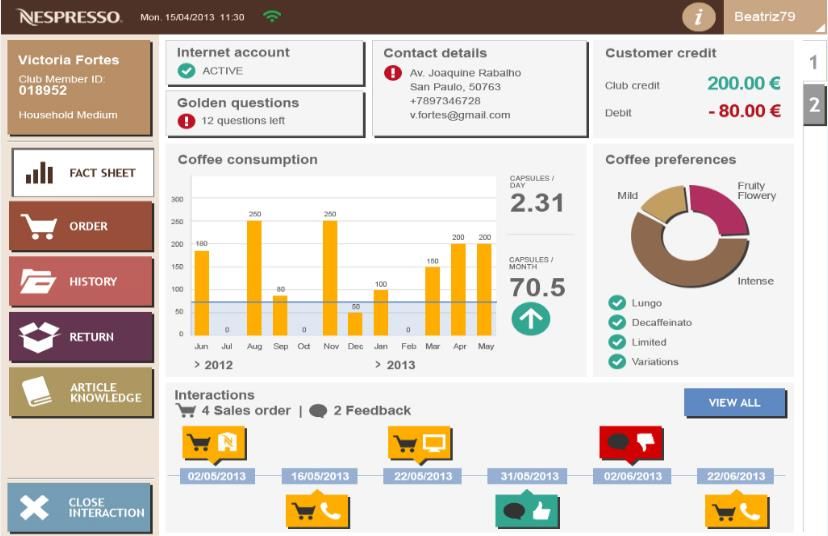Viewport: 828px width, 536px height.
Task: Click the Internet account active checkmark
Action: pyautogui.click(x=186, y=70)
